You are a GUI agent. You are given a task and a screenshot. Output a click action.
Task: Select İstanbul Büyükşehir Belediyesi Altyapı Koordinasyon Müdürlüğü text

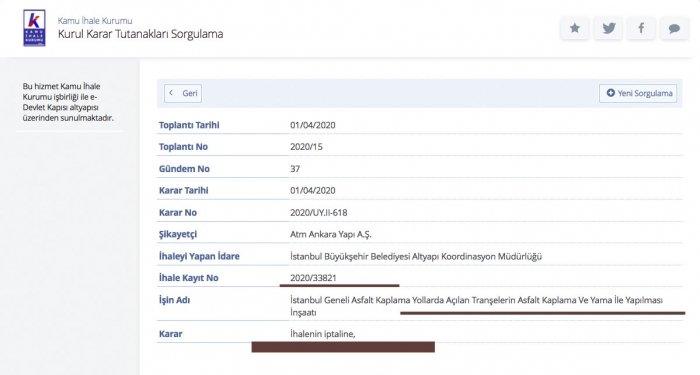[416, 256]
